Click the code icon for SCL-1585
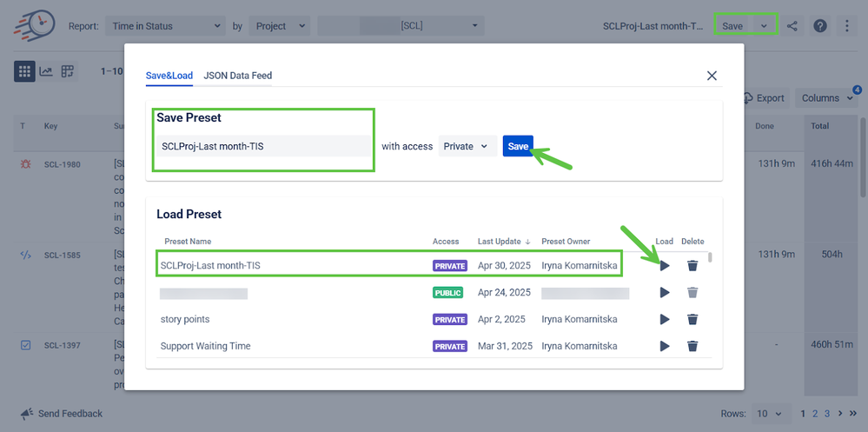 [x=25, y=256]
